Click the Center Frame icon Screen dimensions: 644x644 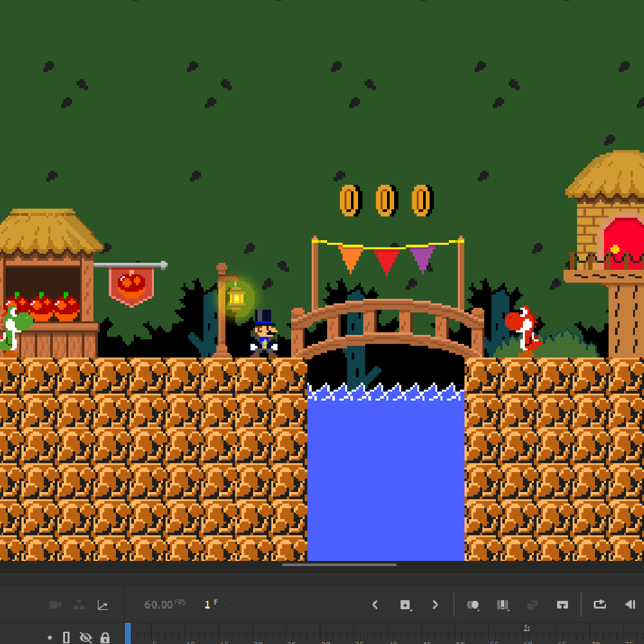(562, 605)
